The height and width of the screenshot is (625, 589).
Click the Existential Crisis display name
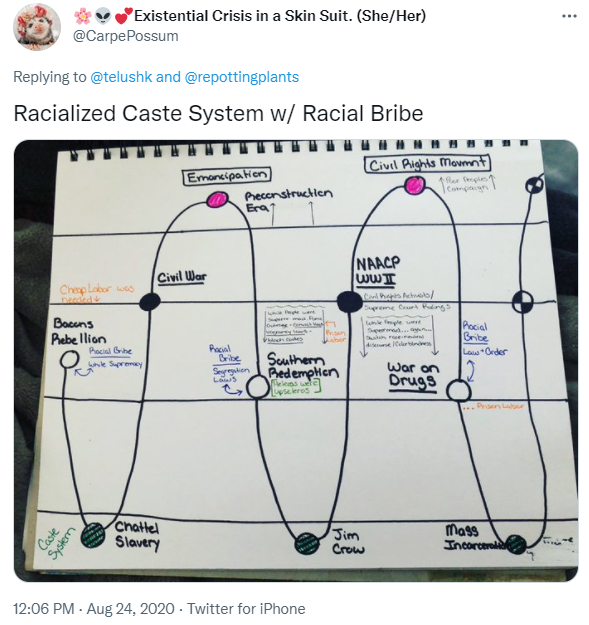coord(280,16)
